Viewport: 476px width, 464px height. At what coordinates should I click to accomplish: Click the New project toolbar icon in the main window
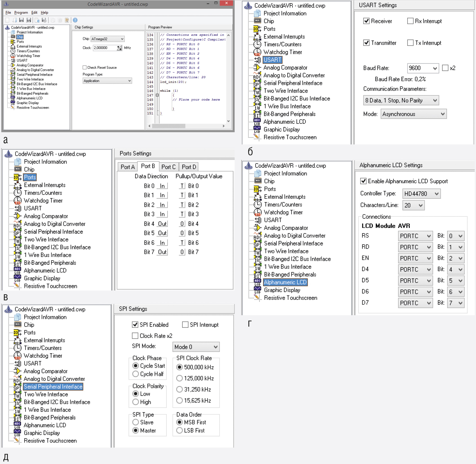tap(7, 20)
